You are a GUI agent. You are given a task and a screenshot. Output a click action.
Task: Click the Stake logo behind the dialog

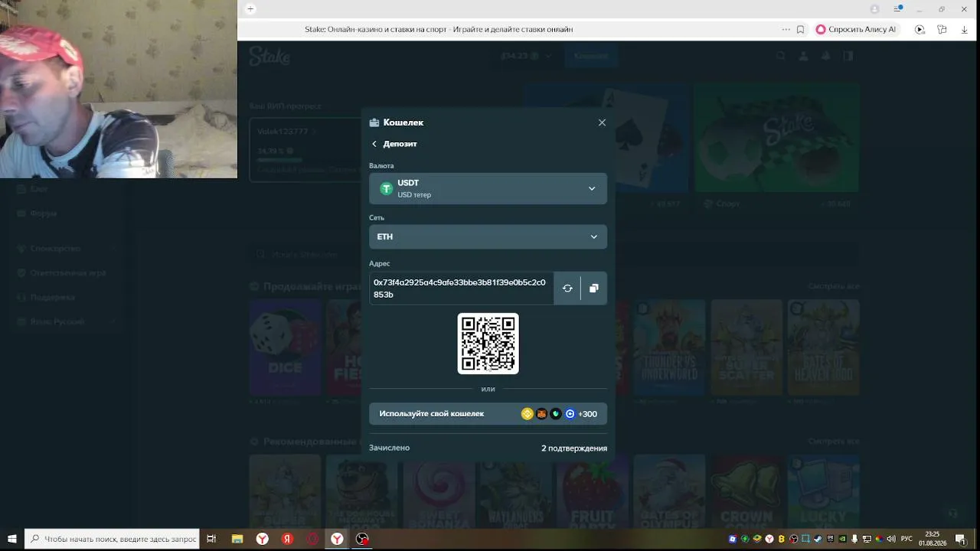[269, 56]
